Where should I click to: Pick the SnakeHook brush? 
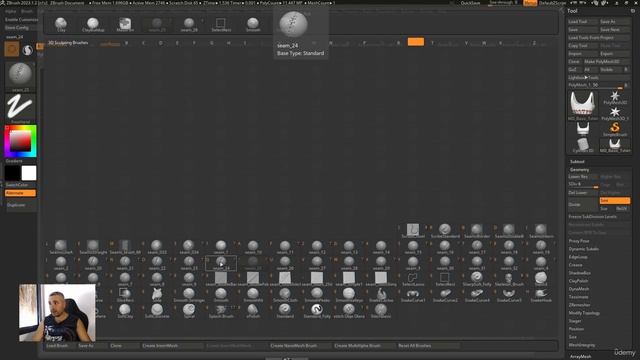tap(541, 295)
